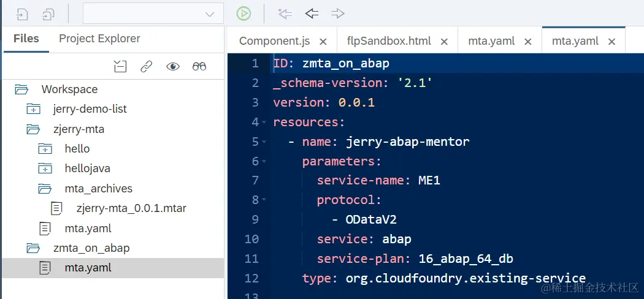Fold the protocol block at line 8
Image resolution: width=644 pixels, height=299 pixels.
[264, 200]
